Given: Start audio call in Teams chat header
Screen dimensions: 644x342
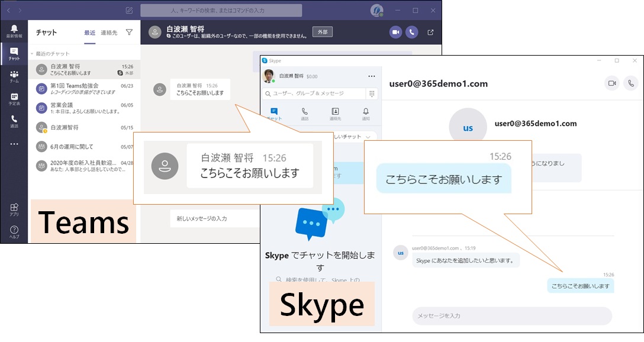Looking at the screenshot, I should tap(411, 32).
